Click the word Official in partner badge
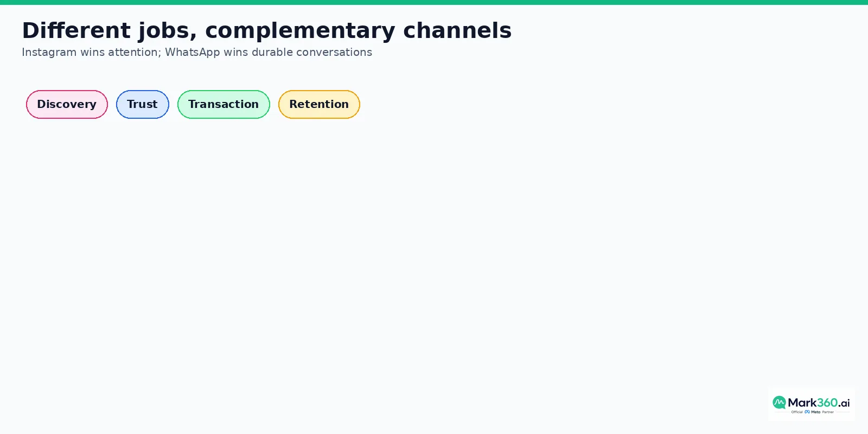 point(797,412)
